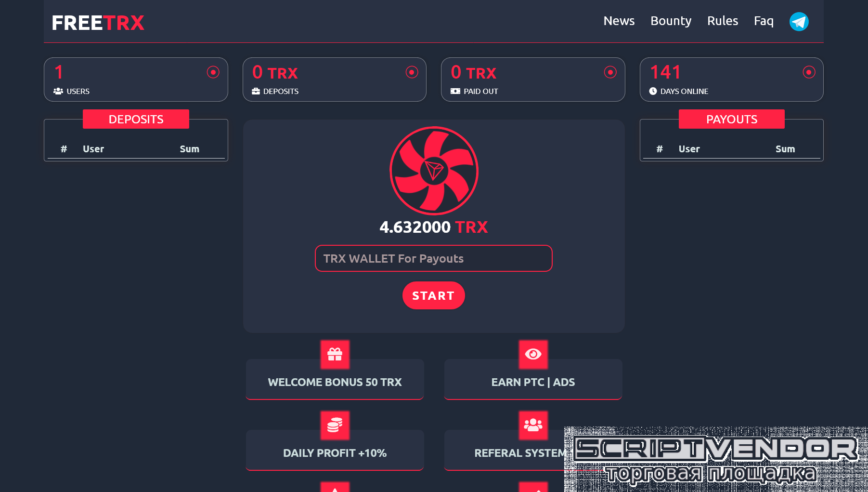Screen dimensions: 868x492
Task: Click the users group icon beside USERS
Action: point(58,91)
